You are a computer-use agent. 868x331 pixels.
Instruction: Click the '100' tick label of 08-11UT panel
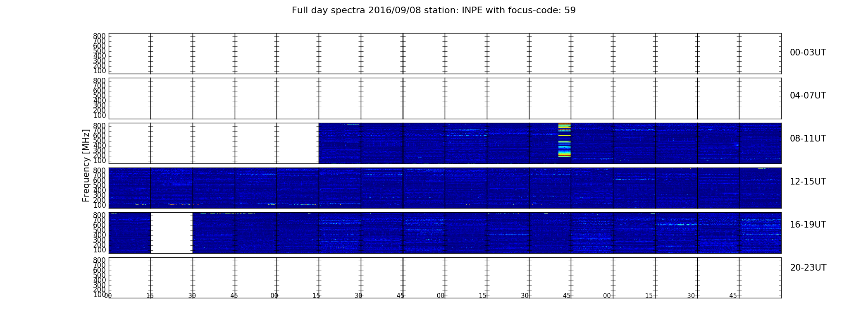pyautogui.click(x=99, y=161)
